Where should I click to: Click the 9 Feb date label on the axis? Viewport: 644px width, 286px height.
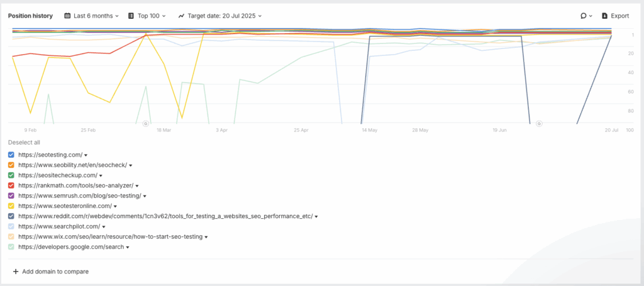[30, 130]
